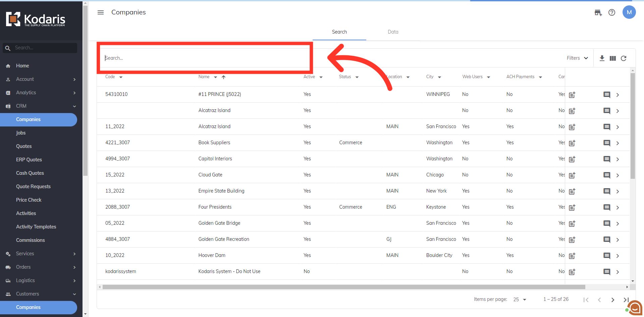Click the table horizontal scrollbar

(344, 287)
